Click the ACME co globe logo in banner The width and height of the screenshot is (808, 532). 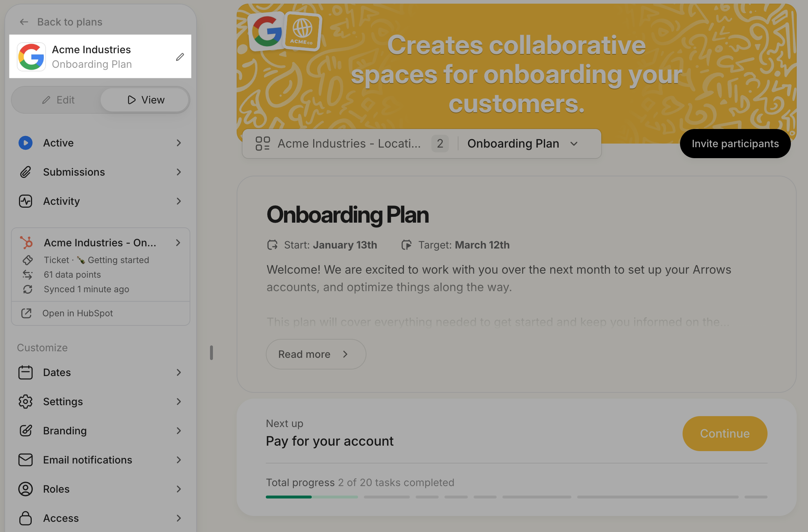coord(302,31)
